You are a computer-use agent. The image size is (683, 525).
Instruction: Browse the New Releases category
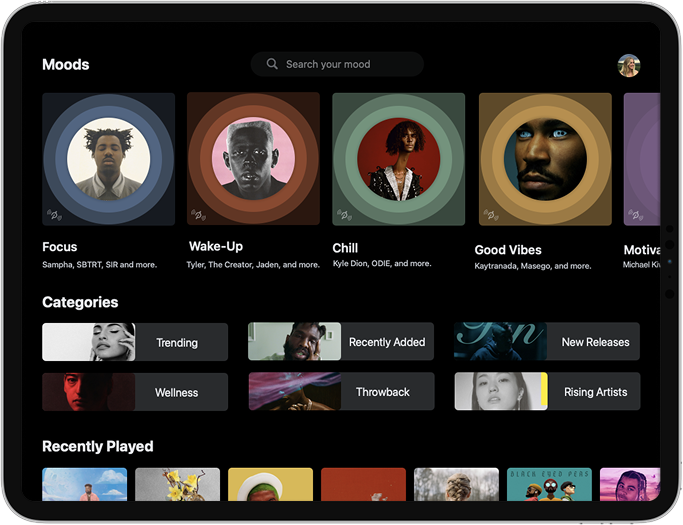(547, 342)
